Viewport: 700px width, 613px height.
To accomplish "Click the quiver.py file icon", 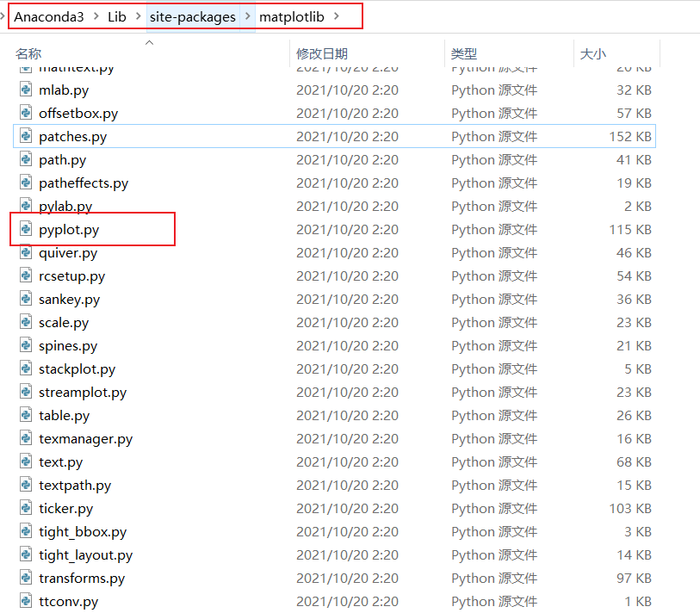I will point(26,251).
